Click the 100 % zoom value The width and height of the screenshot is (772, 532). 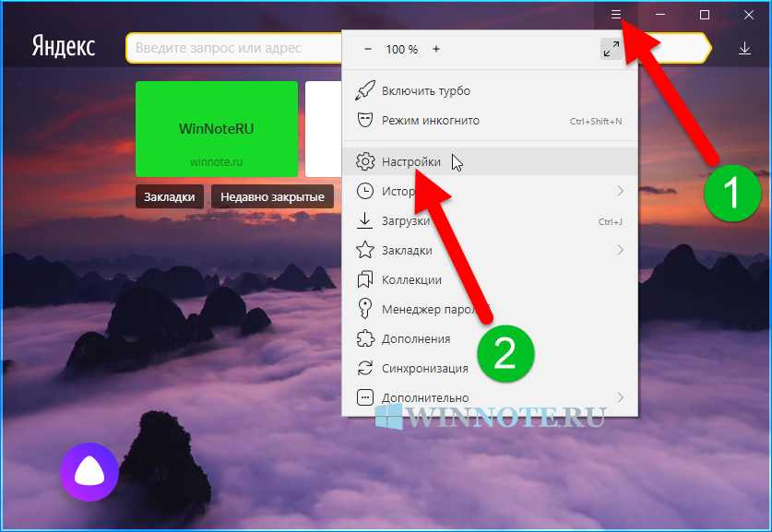(x=402, y=49)
